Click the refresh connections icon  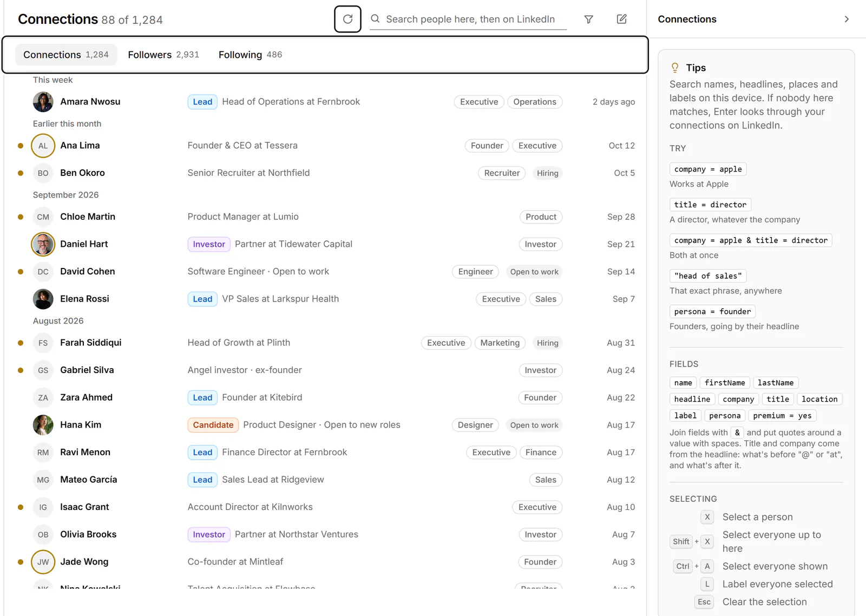coord(347,19)
